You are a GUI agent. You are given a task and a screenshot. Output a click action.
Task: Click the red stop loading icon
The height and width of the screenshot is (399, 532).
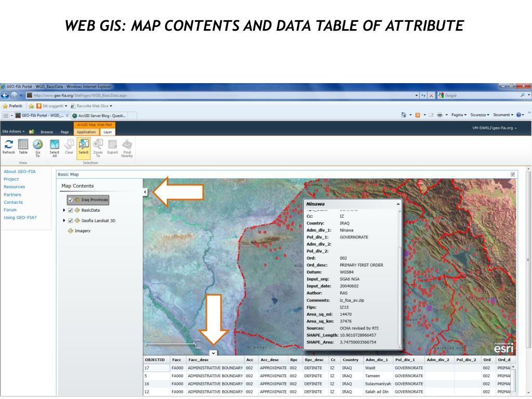(x=431, y=96)
